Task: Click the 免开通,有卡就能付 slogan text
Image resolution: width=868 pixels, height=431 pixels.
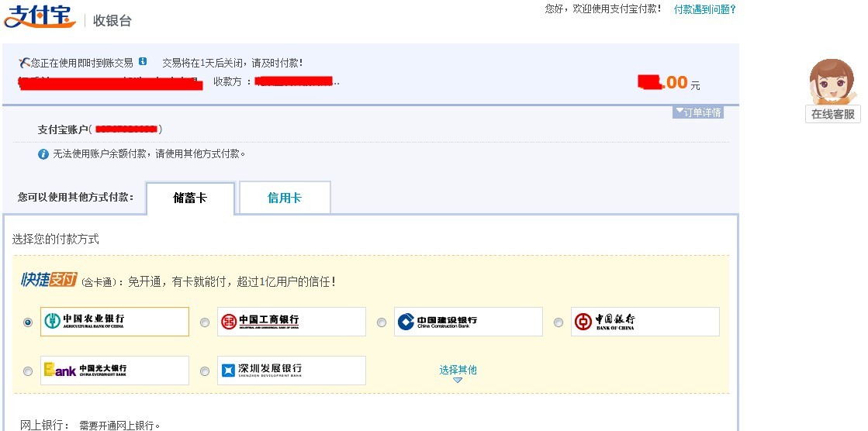Action: 232,281
